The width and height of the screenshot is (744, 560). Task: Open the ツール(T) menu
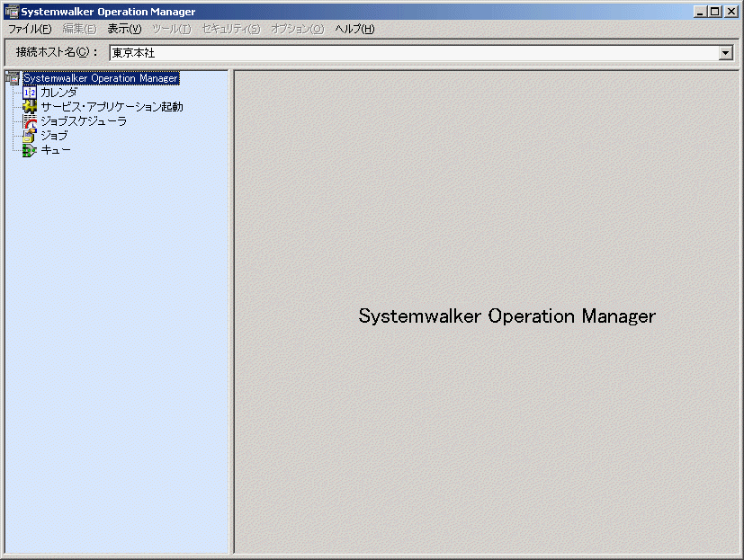[x=171, y=29]
